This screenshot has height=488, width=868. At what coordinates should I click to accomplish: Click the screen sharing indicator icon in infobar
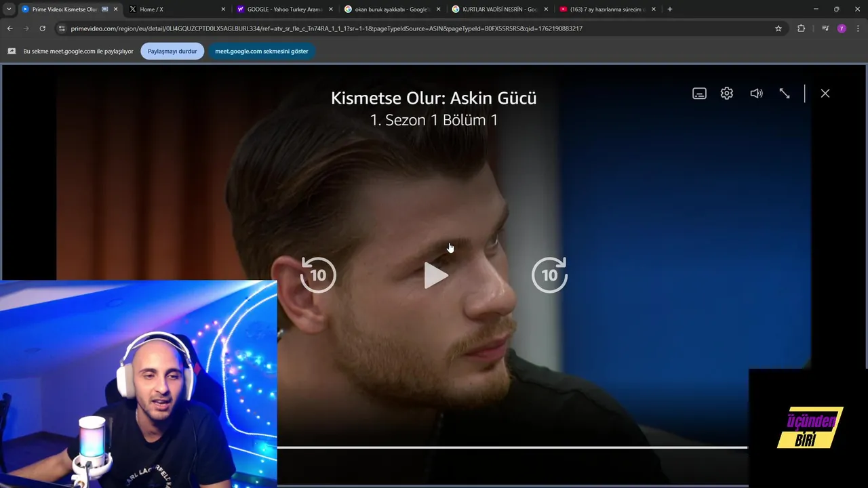pyautogui.click(x=12, y=51)
